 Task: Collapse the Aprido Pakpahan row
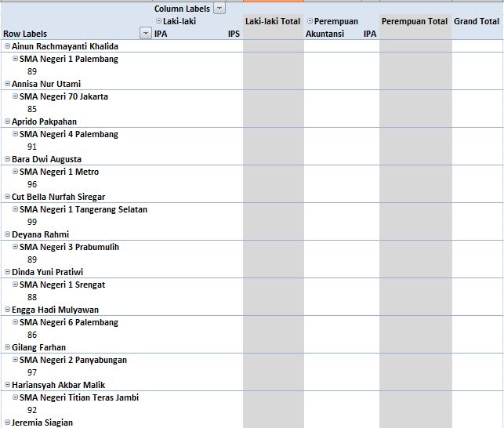pyautogui.click(x=7, y=122)
